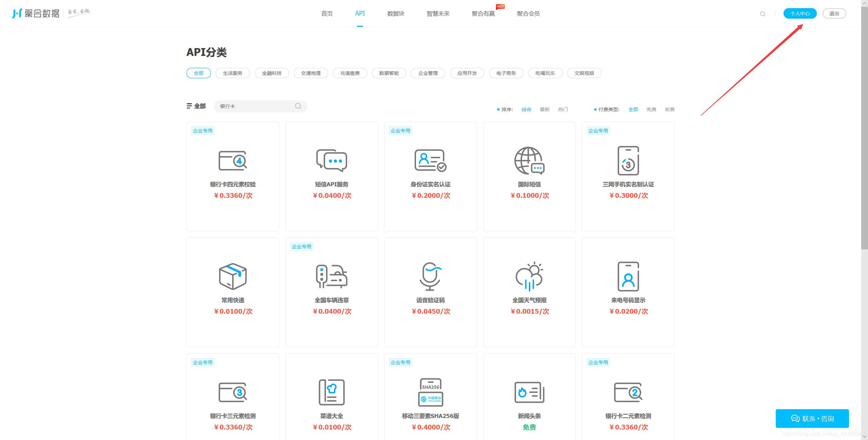This screenshot has width=868, height=440.
Task: Select the 收费 payment type filter
Action: pyautogui.click(x=669, y=109)
